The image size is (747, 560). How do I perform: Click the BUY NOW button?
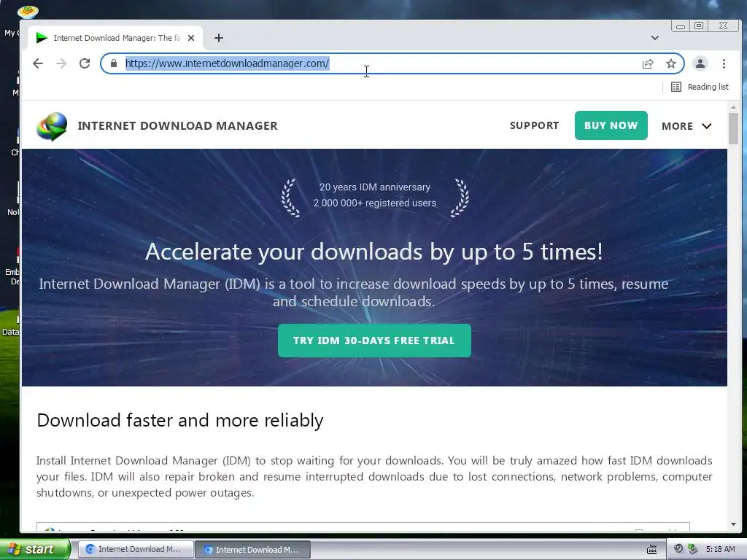coord(611,125)
